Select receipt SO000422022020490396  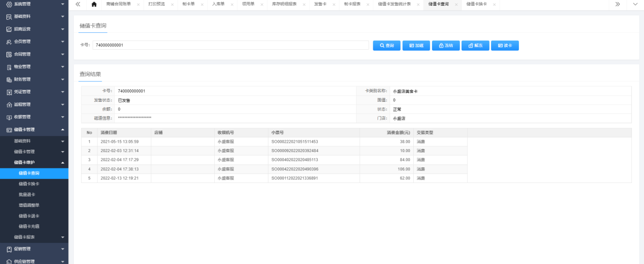click(294, 169)
